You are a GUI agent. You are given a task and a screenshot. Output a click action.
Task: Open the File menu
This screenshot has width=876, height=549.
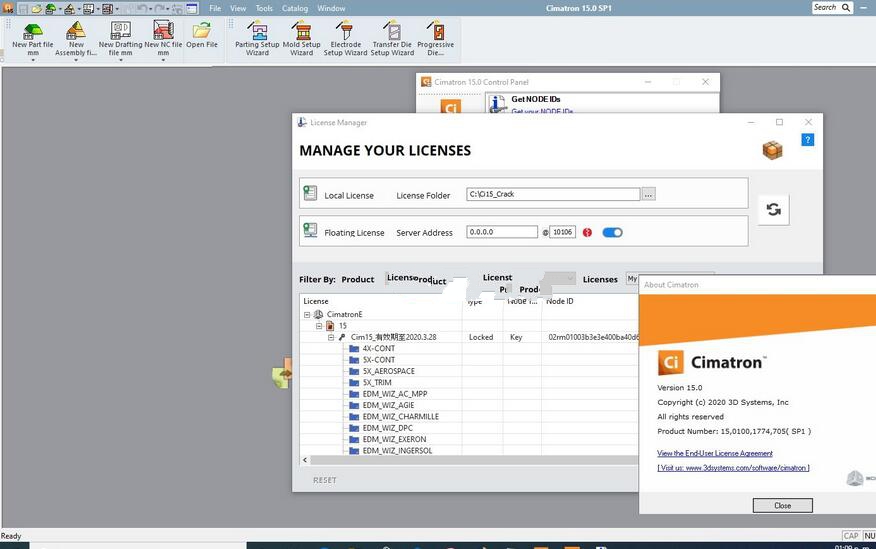pos(215,8)
